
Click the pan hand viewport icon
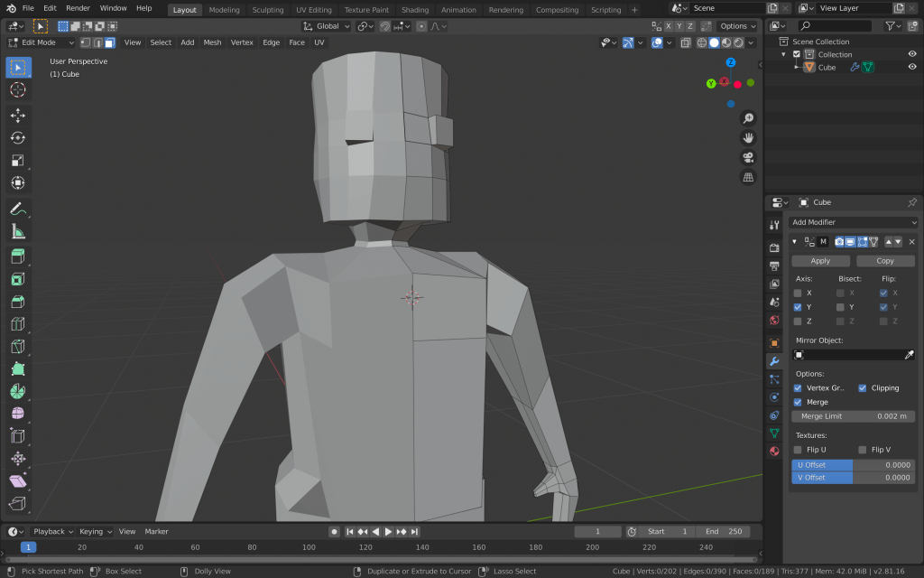748,137
